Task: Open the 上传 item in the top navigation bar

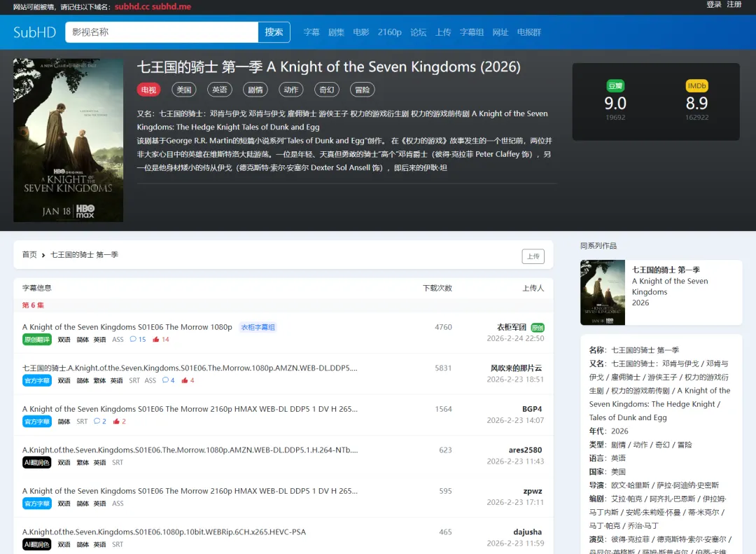Action: point(443,32)
